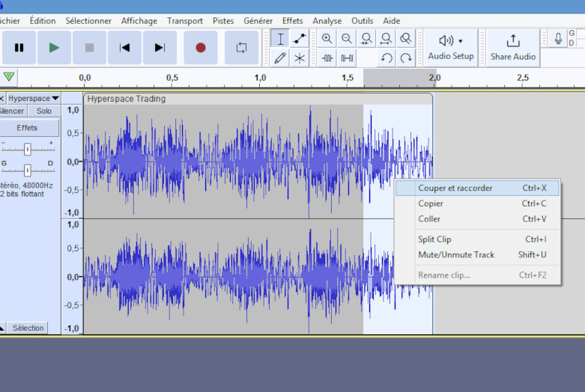Open the Effets menu in menu bar

point(292,21)
